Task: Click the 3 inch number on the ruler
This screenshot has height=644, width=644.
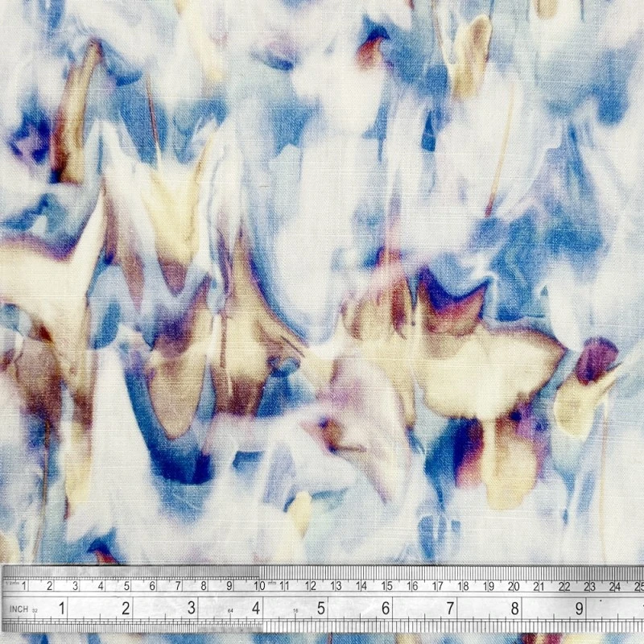Action: click(192, 608)
